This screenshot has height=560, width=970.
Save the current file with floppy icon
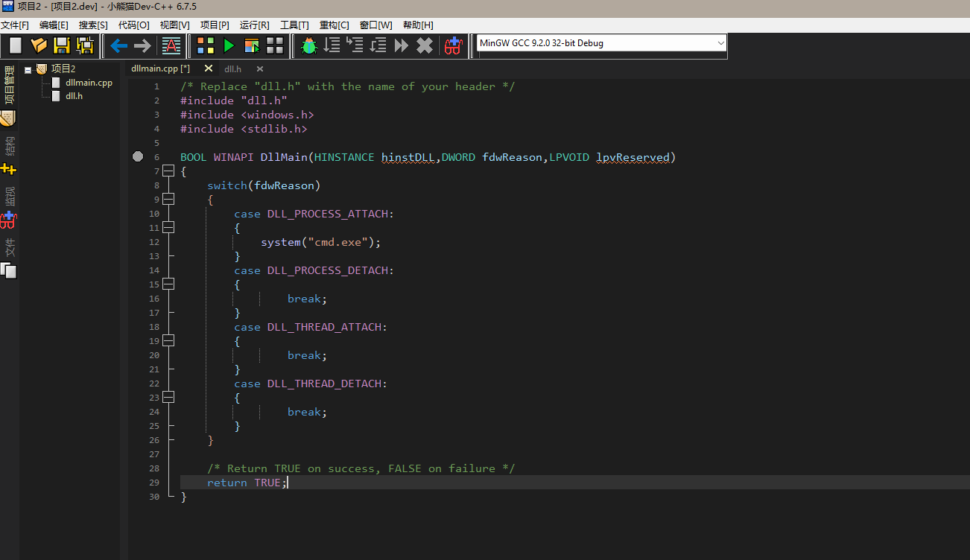(62, 46)
